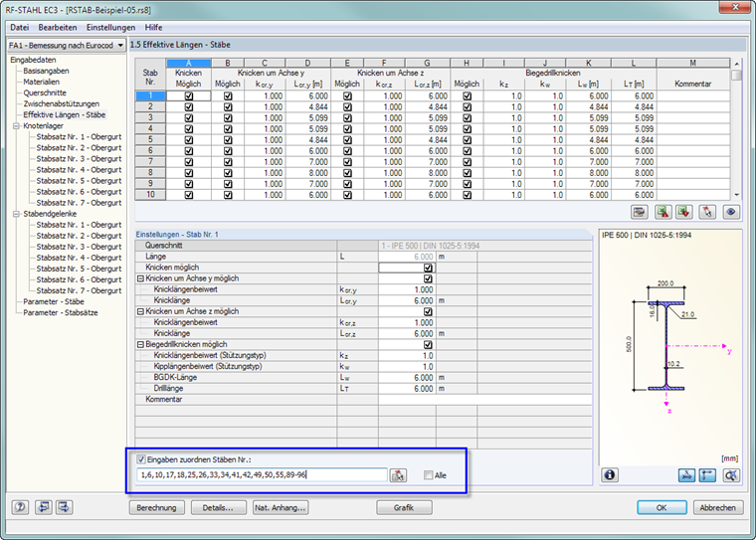Click the Grafik button
This screenshot has height=540, width=756.
pyautogui.click(x=404, y=508)
